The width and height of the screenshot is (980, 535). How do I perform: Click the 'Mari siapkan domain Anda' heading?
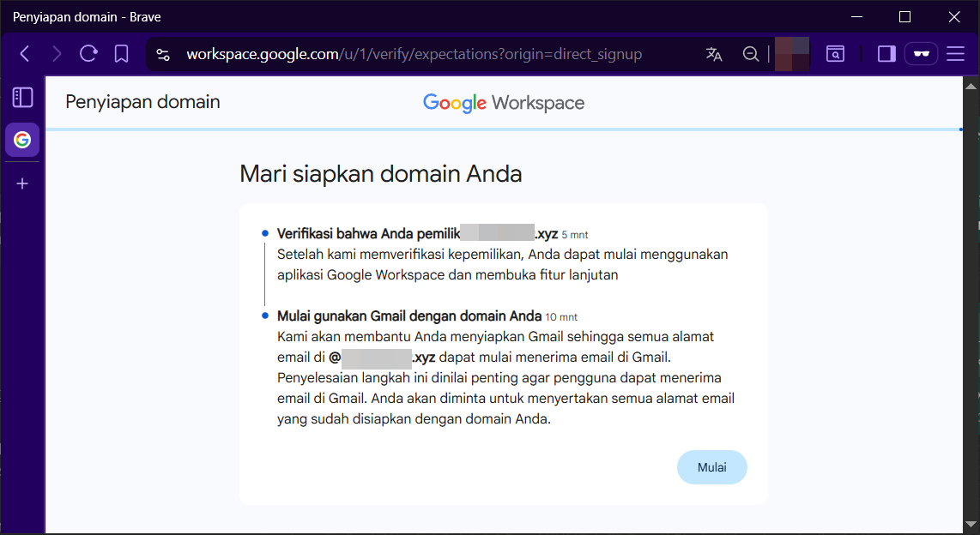pyautogui.click(x=381, y=173)
